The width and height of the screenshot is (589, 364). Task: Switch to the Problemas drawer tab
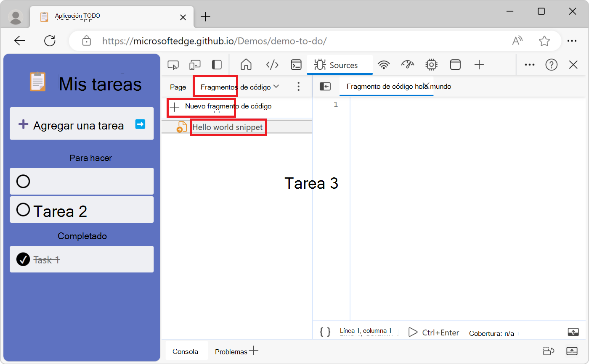[231, 351]
